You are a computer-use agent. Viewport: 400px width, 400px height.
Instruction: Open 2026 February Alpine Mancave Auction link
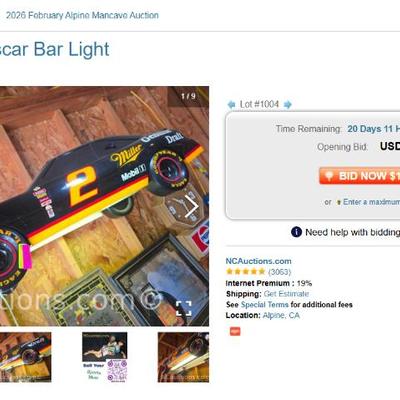(82, 15)
